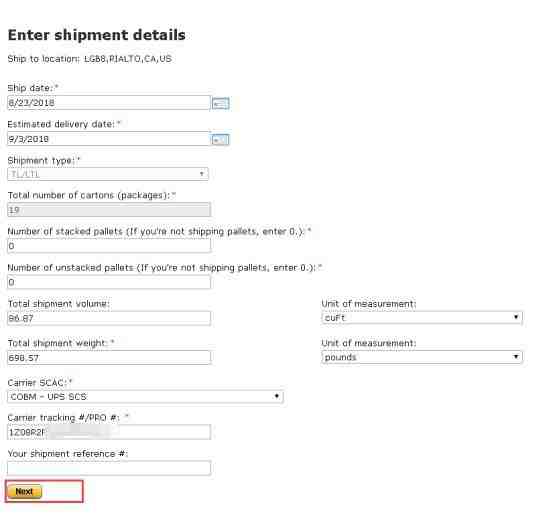Open the cuFt unit of measurement dropdown
The image size is (558, 516).
pyautogui.click(x=422, y=317)
